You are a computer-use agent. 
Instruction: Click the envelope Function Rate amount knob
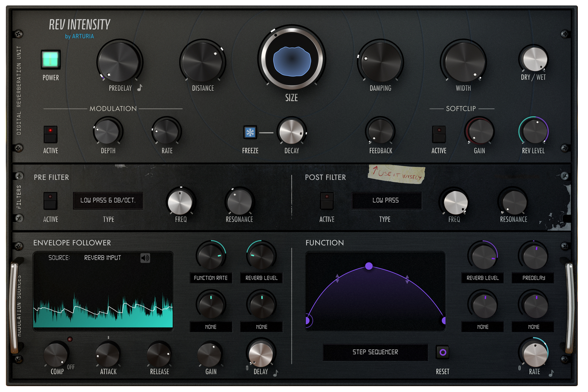[211, 256]
